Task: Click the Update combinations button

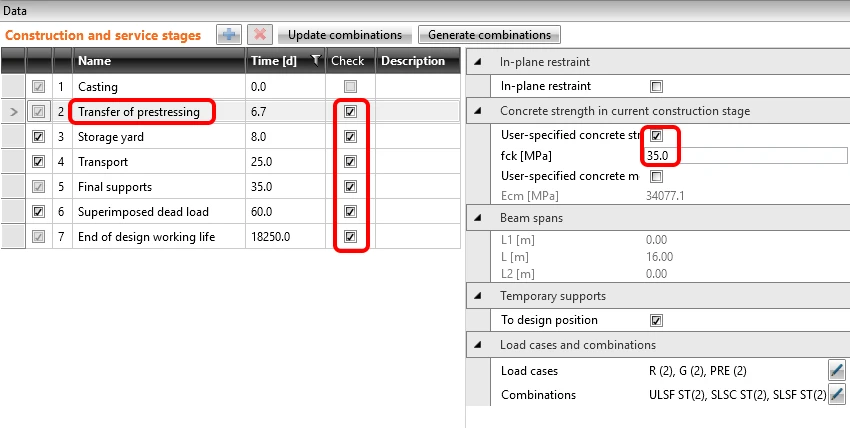Action: point(345,35)
